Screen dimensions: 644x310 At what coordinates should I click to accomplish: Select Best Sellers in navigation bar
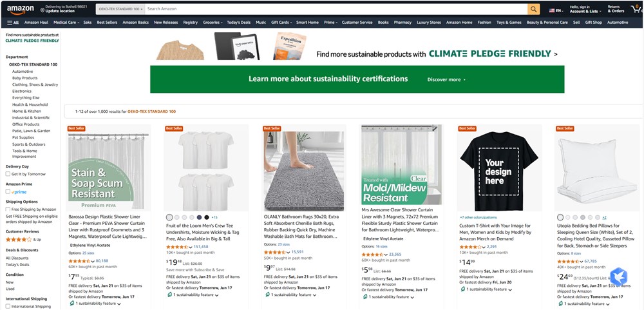107,23
